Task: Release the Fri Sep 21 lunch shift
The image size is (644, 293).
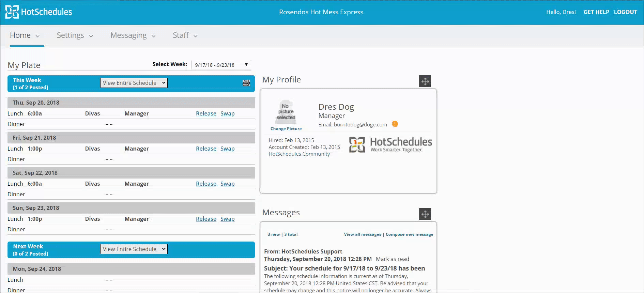Action: 206,149
